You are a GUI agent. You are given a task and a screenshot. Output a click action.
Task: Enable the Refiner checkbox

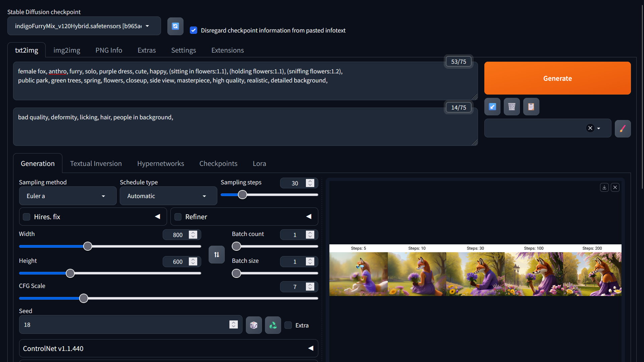click(x=178, y=217)
